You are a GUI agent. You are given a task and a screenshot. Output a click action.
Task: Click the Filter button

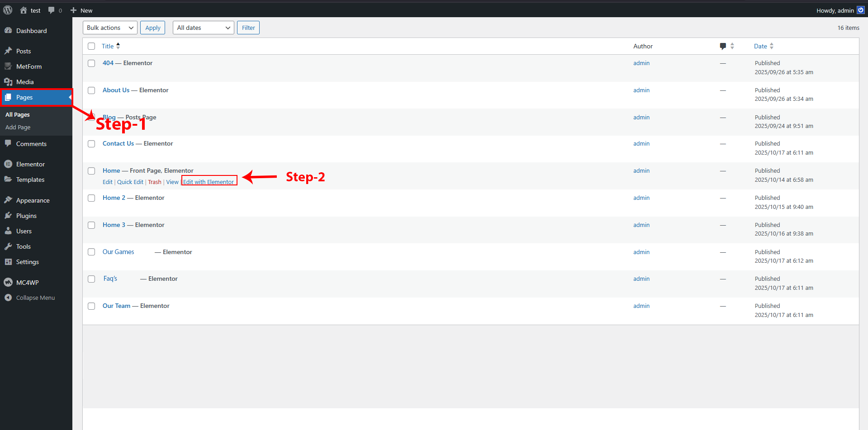248,28
